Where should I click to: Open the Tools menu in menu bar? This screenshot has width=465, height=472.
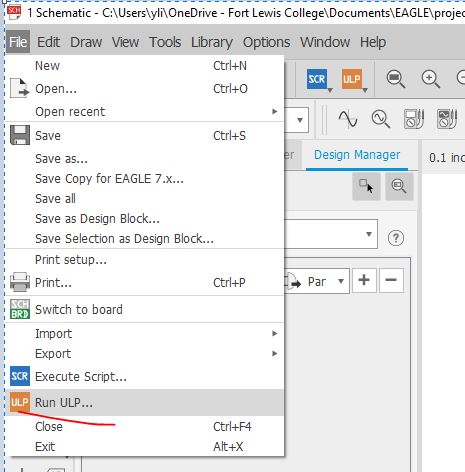point(165,42)
